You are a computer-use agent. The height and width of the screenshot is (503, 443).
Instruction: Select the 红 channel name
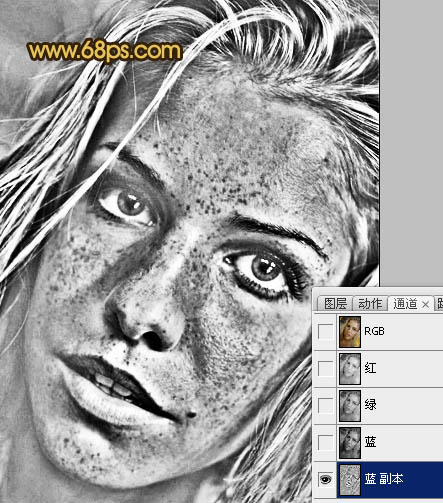pos(370,368)
